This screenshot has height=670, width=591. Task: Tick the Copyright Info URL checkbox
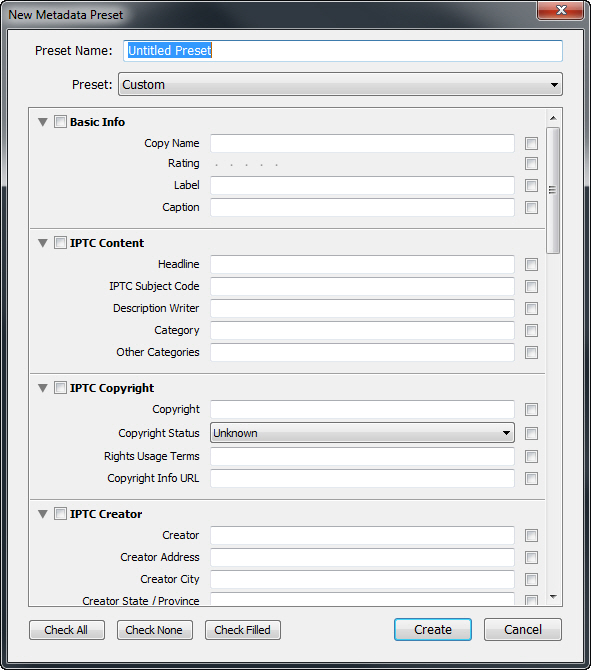[x=531, y=479]
